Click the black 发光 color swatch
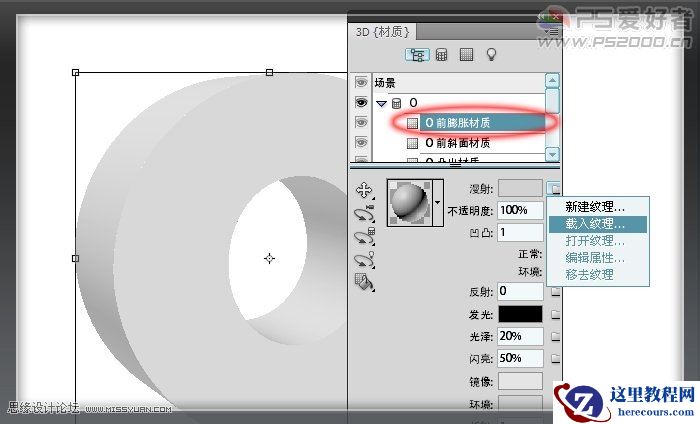Image resolution: width=700 pixels, height=424 pixels. (520, 314)
